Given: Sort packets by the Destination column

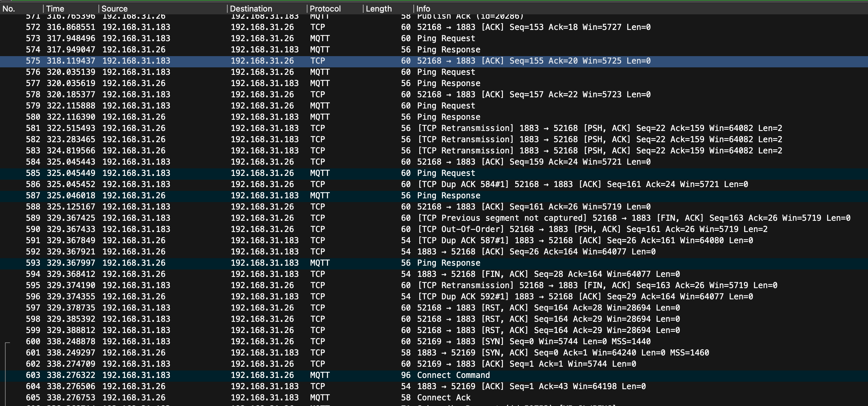Looking at the screenshot, I should pyautogui.click(x=251, y=8).
